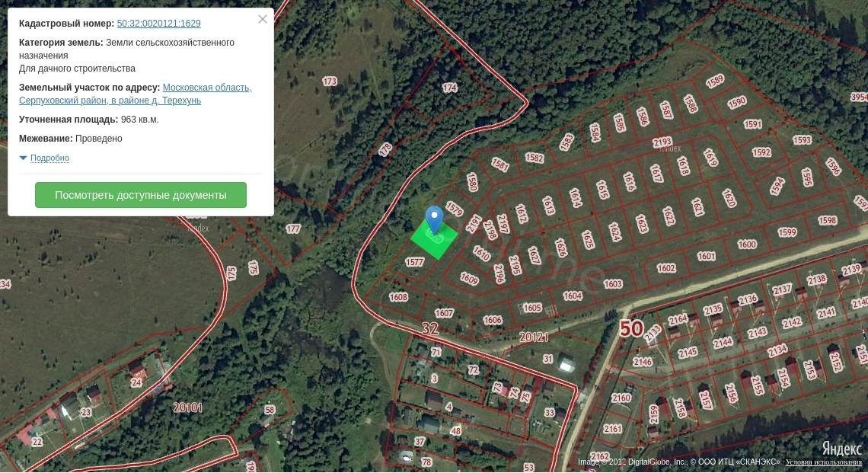Close the cadastral info popup
868x473 pixels.
[263, 19]
